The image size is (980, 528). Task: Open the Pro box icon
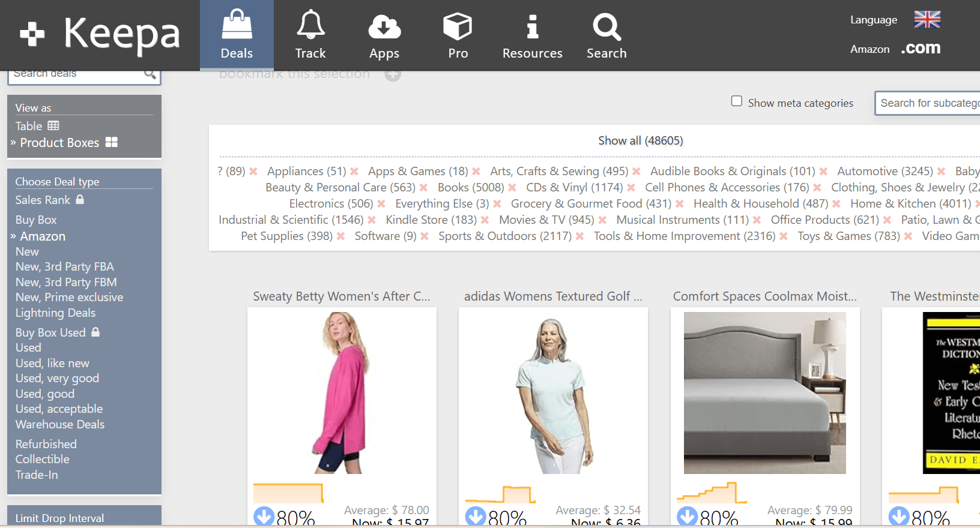click(458, 35)
